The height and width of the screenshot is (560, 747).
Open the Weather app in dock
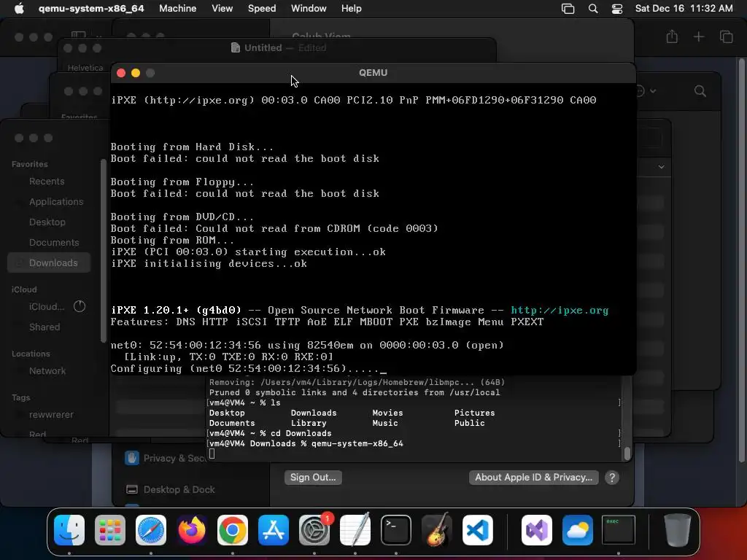pyautogui.click(x=578, y=529)
